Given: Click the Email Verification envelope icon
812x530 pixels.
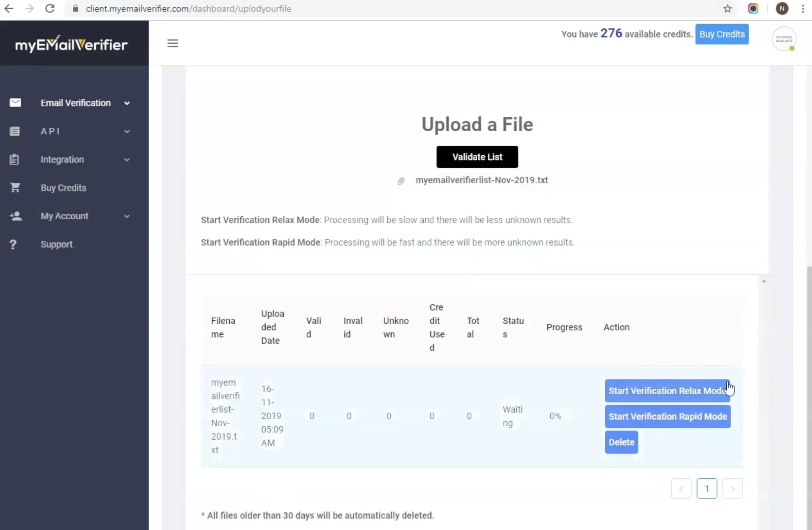Looking at the screenshot, I should click(x=15, y=103).
